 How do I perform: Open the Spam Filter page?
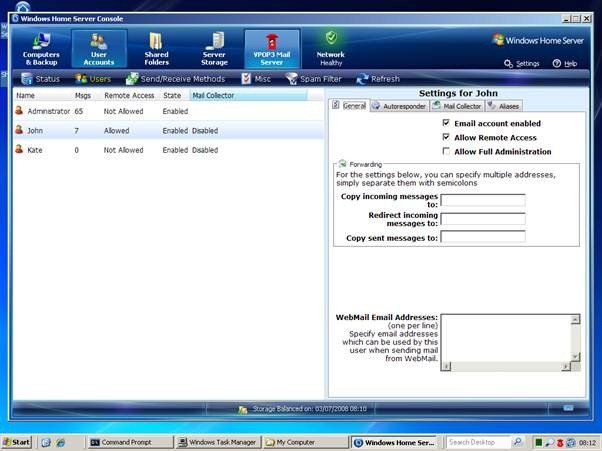point(314,79)
